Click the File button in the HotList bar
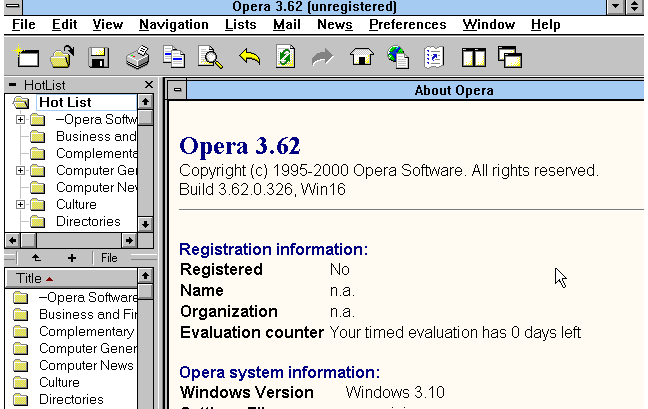This screenshot has height=409, width=648. click(109, 258)
